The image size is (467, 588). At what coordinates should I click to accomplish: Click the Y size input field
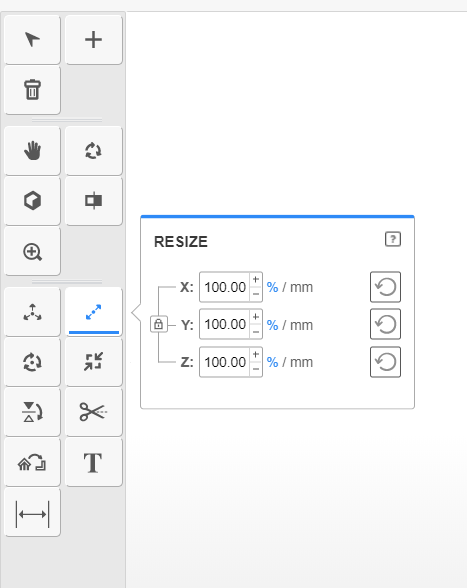click(x=225, y=324)
